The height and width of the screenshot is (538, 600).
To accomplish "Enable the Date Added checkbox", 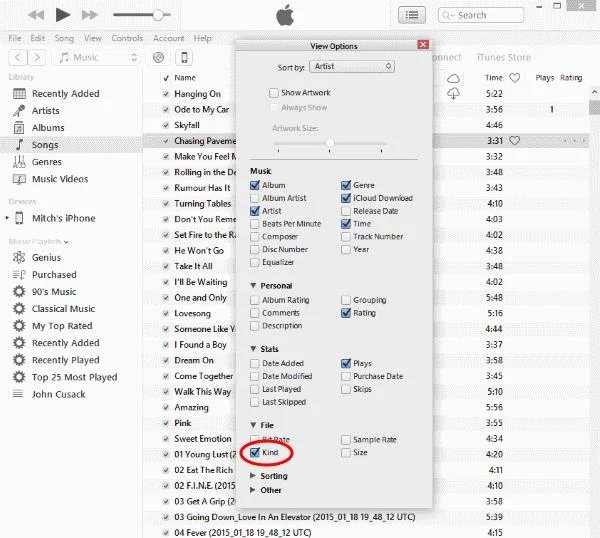I will (254, 363).
